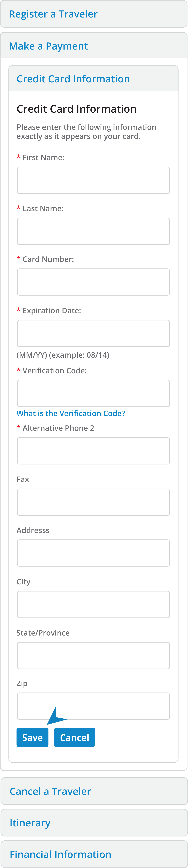
Task: Click the Expiration Date field
Action: (93, 333)
